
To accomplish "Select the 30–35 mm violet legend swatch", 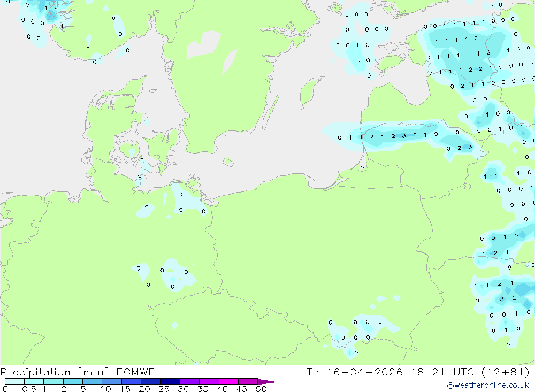I will click(190, 381).
